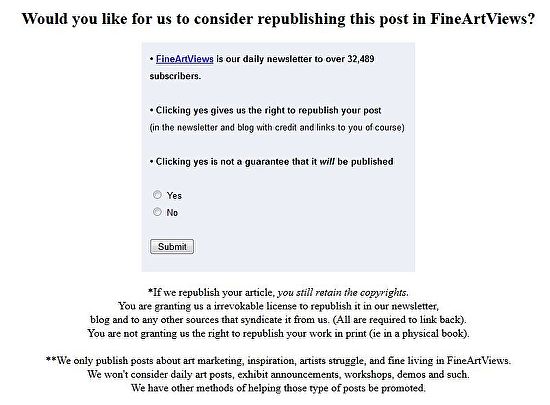Click the "not a guarantee" bullet text
550x405 pixels.
click(271, 162)
